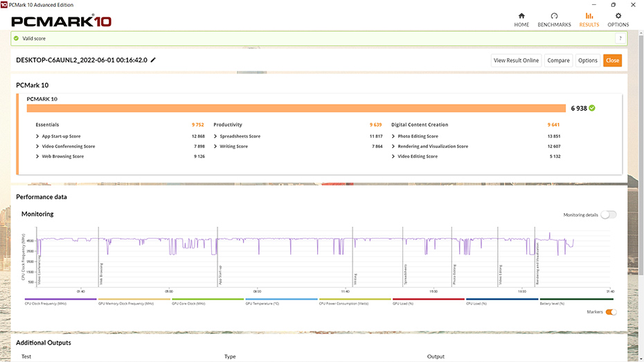Image resolution: width=644 pixels, height=362 pixels.
Task: Open the Home icon in the navigation
Action: coord(521,16)
